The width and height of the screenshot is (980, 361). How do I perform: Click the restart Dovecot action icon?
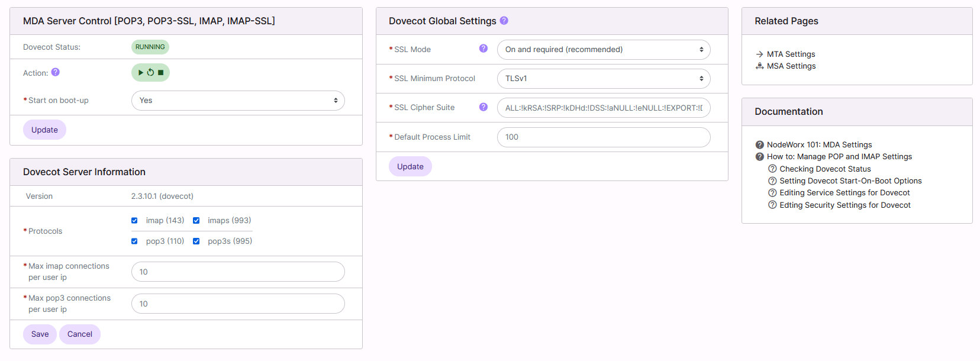point(150,73)
